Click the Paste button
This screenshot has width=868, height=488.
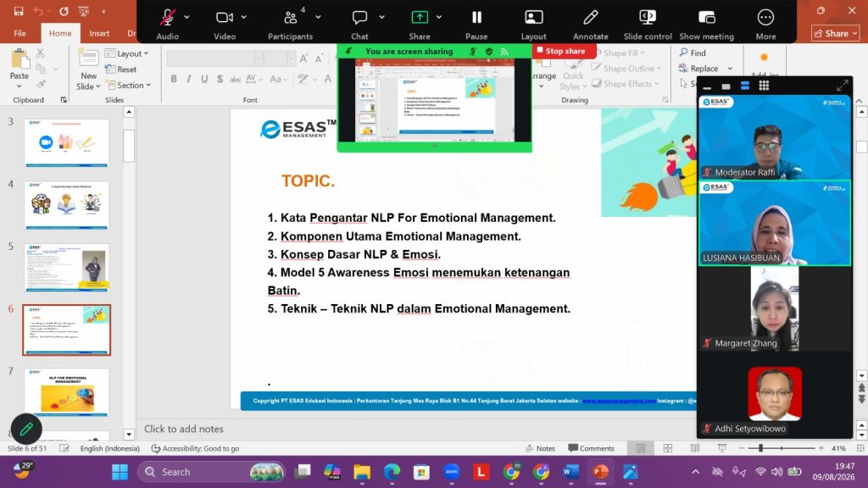point(19,69)
